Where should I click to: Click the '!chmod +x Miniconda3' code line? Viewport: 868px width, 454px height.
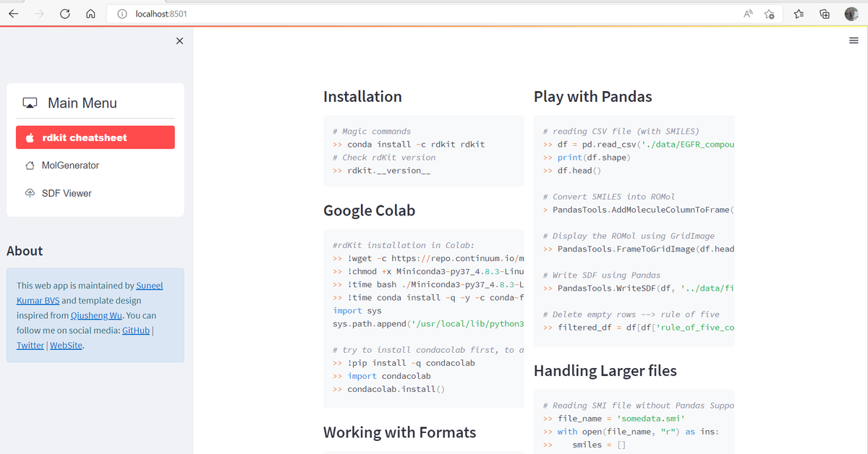428,272
